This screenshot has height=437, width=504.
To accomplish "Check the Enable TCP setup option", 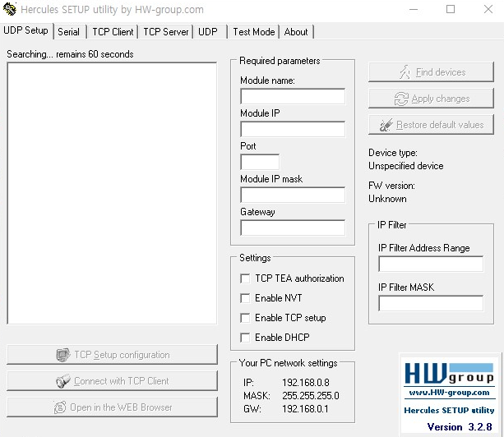I will 245,318.
